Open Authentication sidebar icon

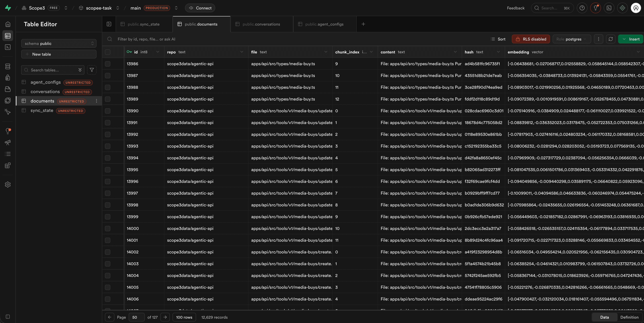click(8, 77)
